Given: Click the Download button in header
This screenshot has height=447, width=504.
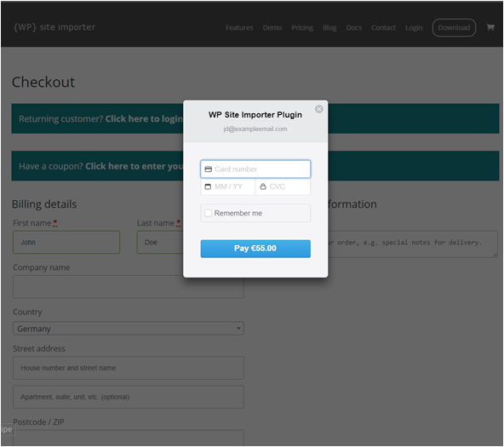Looking at the screenshot, I should coord(454,27).
